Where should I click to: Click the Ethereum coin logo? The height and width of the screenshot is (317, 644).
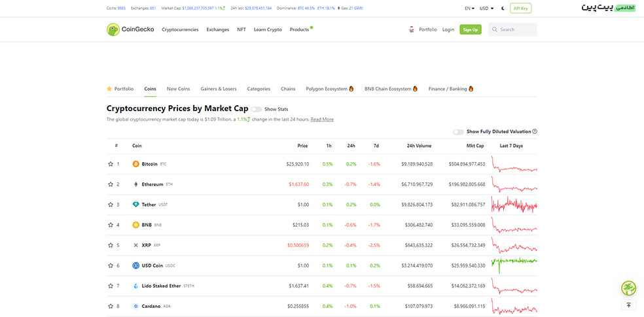click(136, 184)
